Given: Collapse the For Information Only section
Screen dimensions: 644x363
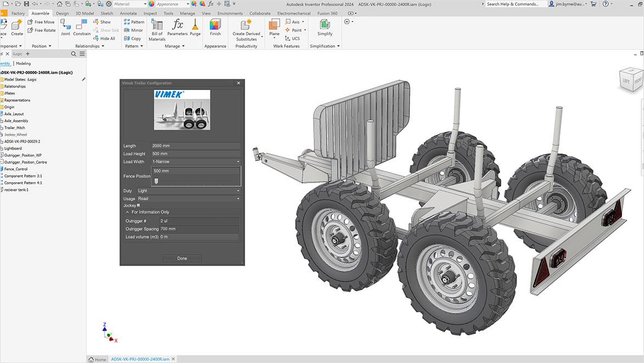Looking at the screenshot, I should pos(127,212).
